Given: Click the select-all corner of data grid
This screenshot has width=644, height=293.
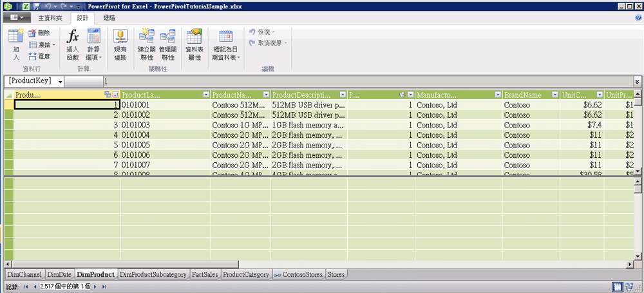Looking at the screenshot, I should (x=8, y=95).
